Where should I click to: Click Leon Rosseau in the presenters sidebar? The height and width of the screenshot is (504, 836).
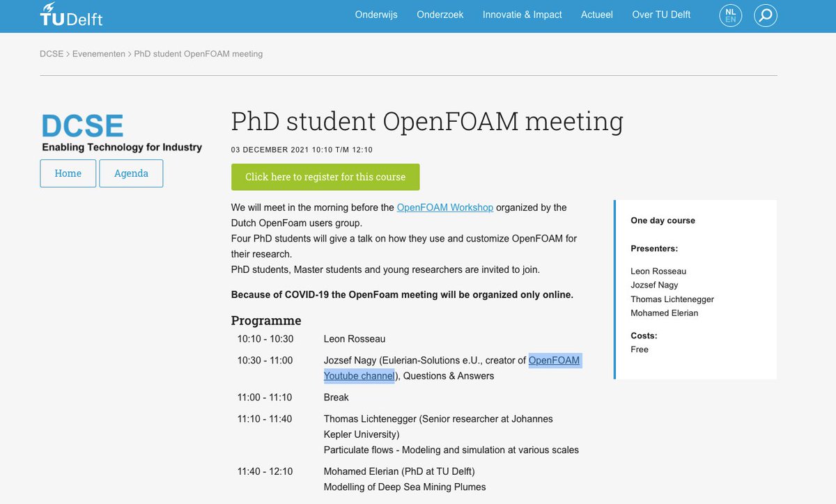[658, 271]
